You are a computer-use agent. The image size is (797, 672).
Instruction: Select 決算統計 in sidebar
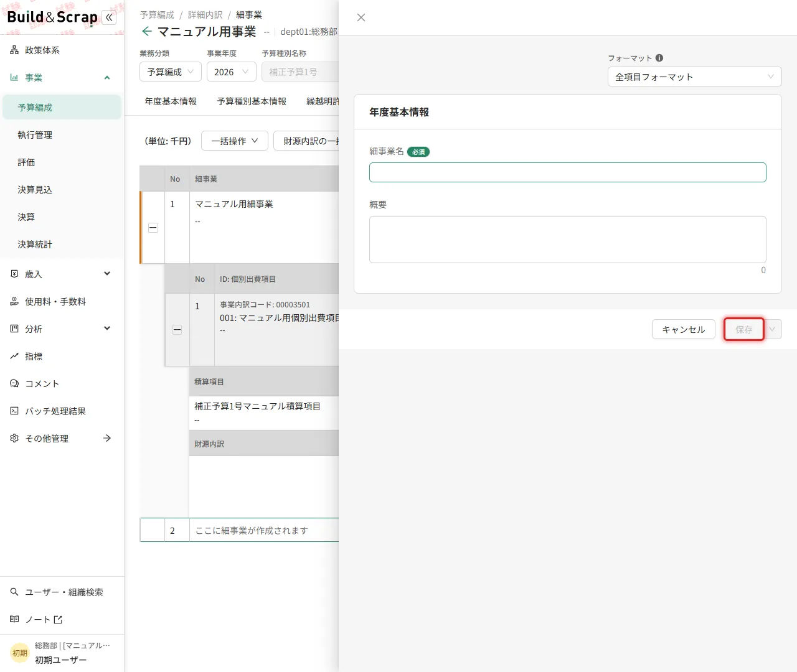(62, 244)
